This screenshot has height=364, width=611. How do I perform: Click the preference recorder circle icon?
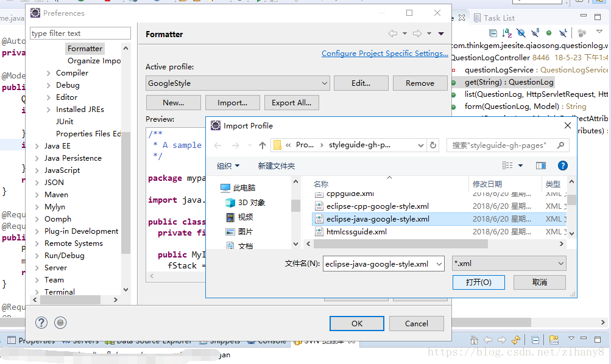click(x=60, y=323)
